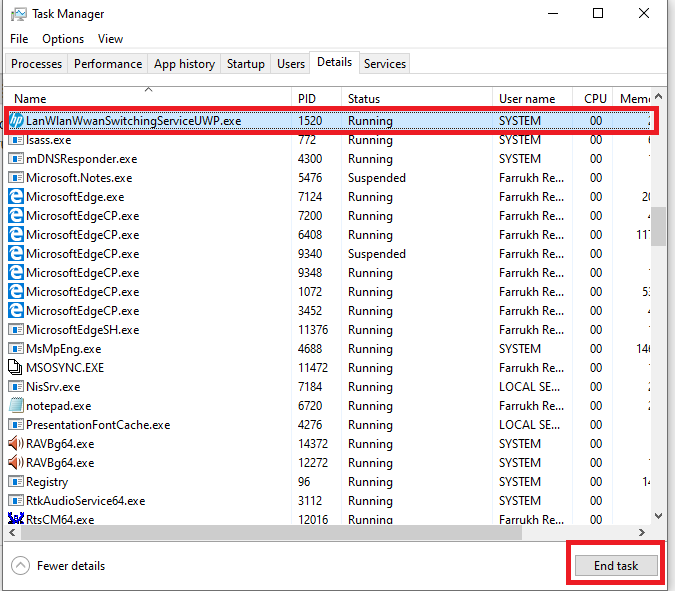This screenshot has height=591, width=675.
Task: Click the notepad icon beside notepad.exe
Action: [16, 405]
